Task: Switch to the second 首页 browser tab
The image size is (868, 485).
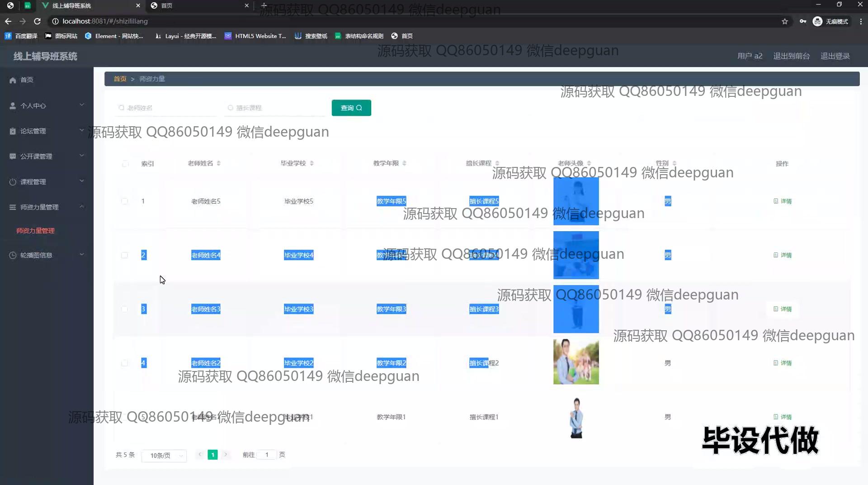Action: point(199,5)
